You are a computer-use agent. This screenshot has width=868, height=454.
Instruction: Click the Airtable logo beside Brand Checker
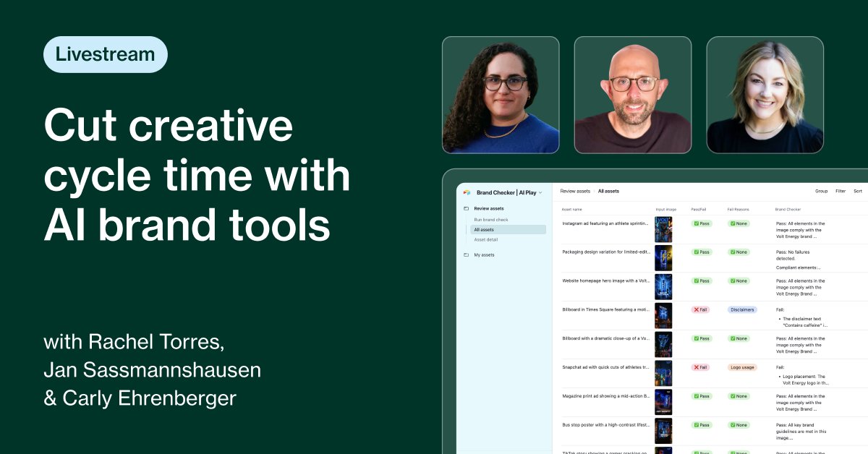pyautogui.click(x=467, y=193)
